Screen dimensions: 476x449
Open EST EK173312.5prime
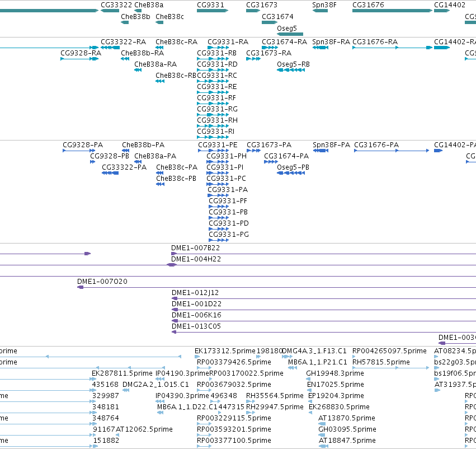click(197, 357)
